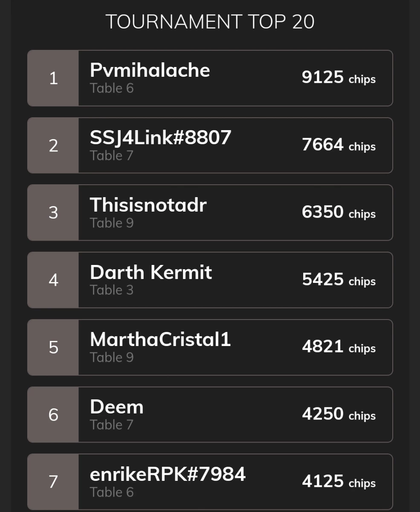
Task: Click rank 1 badge
Action: [53, 78]
